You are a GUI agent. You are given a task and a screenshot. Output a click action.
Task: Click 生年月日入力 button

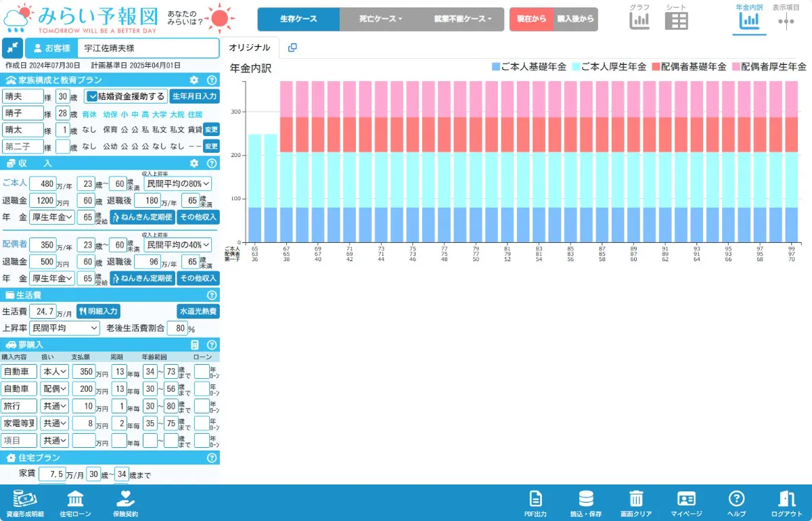click(x=195, y=96)
